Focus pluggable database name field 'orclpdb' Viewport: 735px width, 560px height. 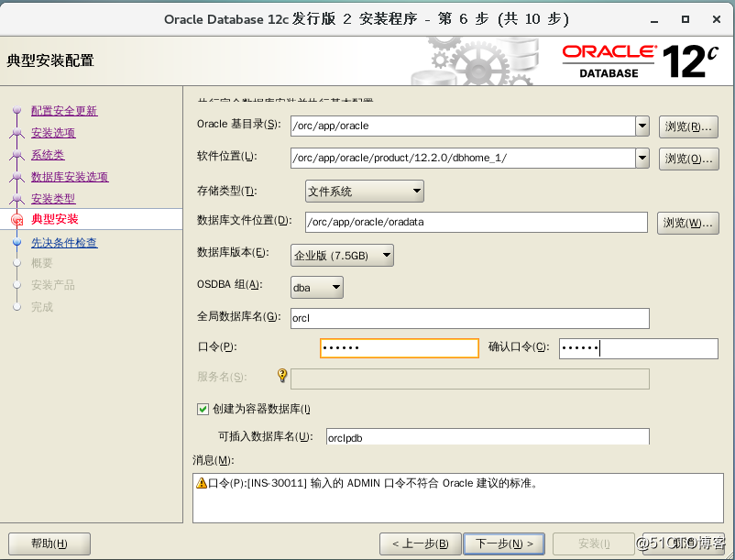pyautogui.click(x=488, y=437)
